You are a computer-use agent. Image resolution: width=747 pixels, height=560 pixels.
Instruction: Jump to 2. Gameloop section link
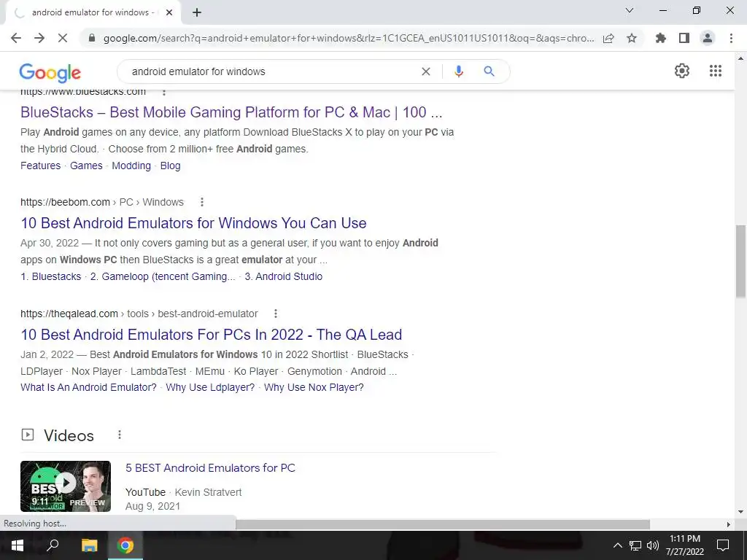(163, 276)
